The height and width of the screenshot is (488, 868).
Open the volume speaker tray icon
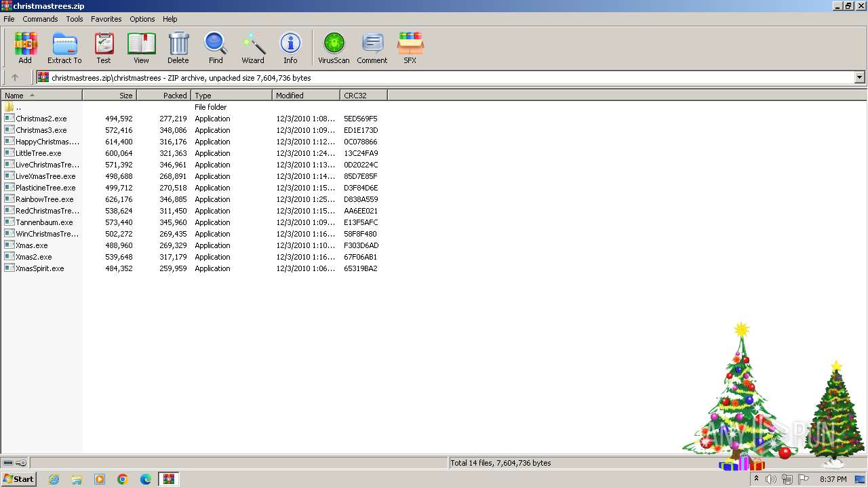(x=771, y=479)
